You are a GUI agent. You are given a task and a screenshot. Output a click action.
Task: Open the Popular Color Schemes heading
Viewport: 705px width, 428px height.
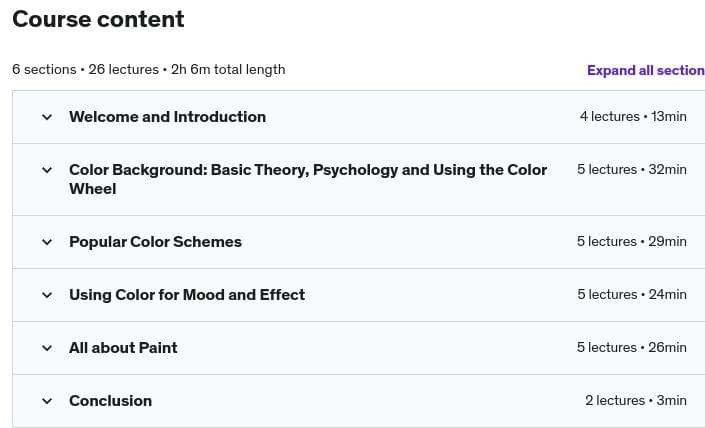pyautogui.click(x=155, y=242)
